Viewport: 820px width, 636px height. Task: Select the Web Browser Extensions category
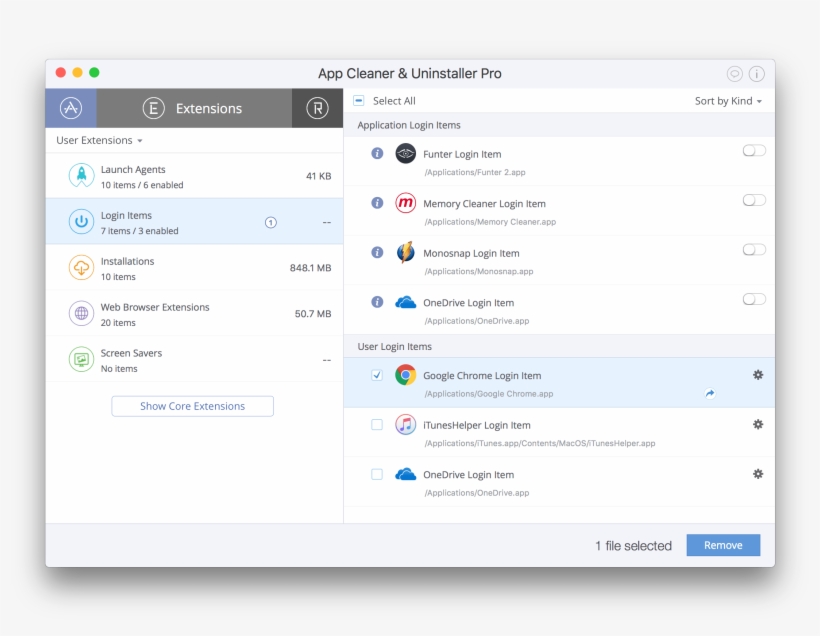point(195,314)
